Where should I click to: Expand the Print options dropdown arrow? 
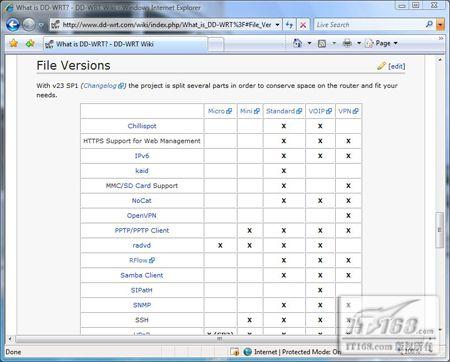[359, 43]
